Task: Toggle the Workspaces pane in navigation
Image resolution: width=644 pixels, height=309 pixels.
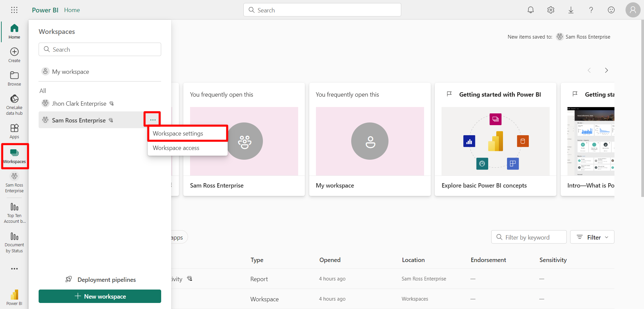Action: (x=14, y=156)
